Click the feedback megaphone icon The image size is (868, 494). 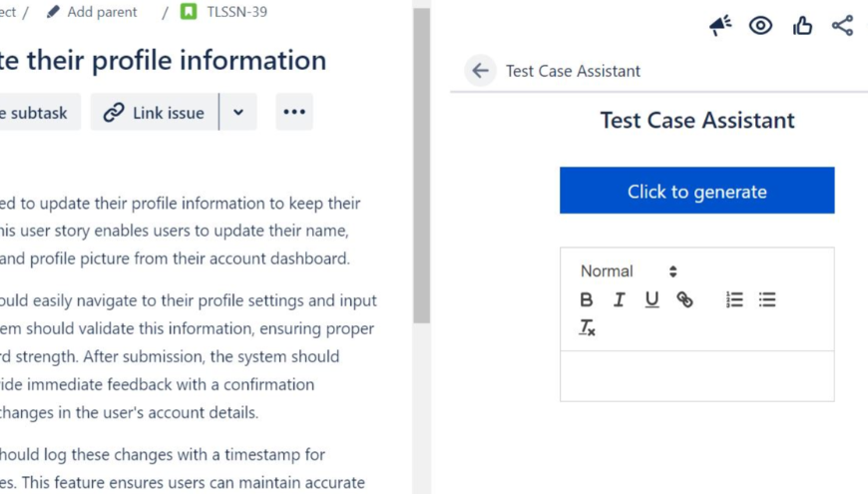coord(720,26)
